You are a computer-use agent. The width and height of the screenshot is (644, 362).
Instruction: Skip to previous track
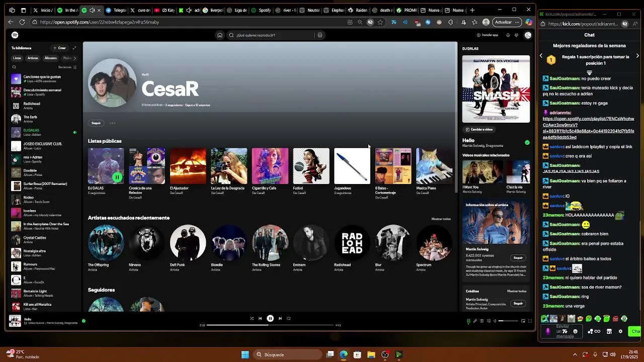tap(260, 318)
